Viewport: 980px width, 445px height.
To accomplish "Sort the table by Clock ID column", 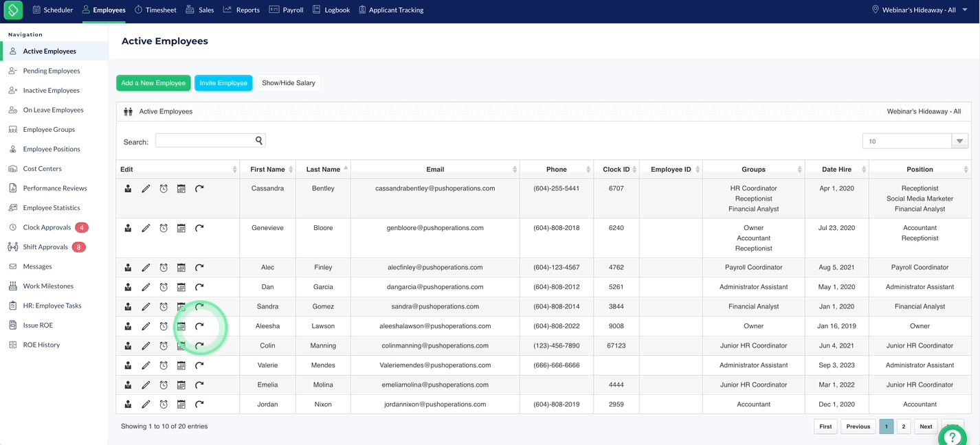I will 616,169.
